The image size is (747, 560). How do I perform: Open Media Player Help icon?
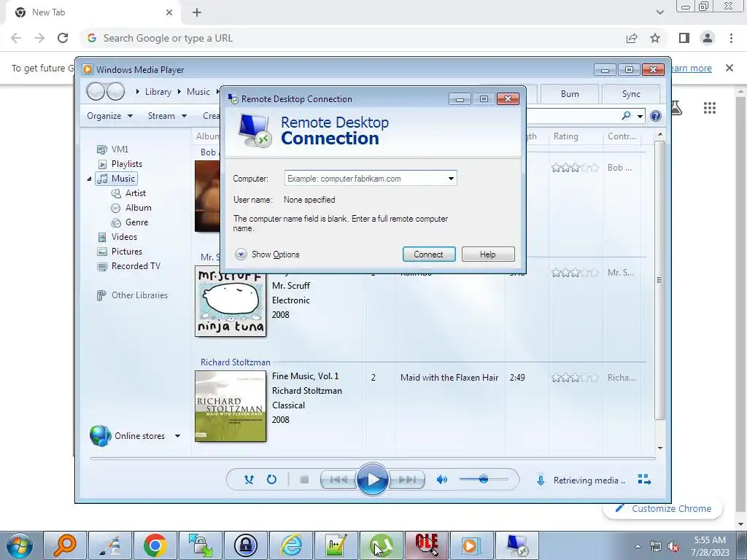coord(656,116)
